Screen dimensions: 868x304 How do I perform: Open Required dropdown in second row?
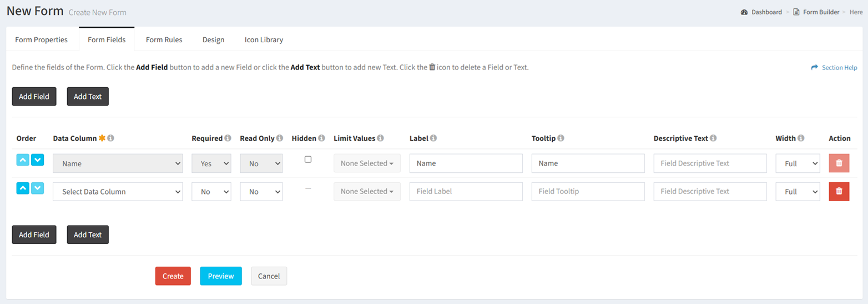[211, 191]
